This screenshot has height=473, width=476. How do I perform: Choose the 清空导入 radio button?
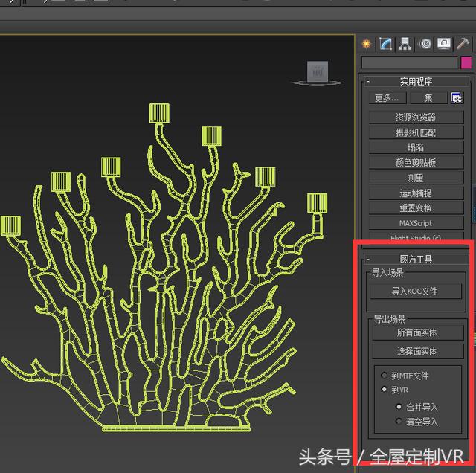399,422
